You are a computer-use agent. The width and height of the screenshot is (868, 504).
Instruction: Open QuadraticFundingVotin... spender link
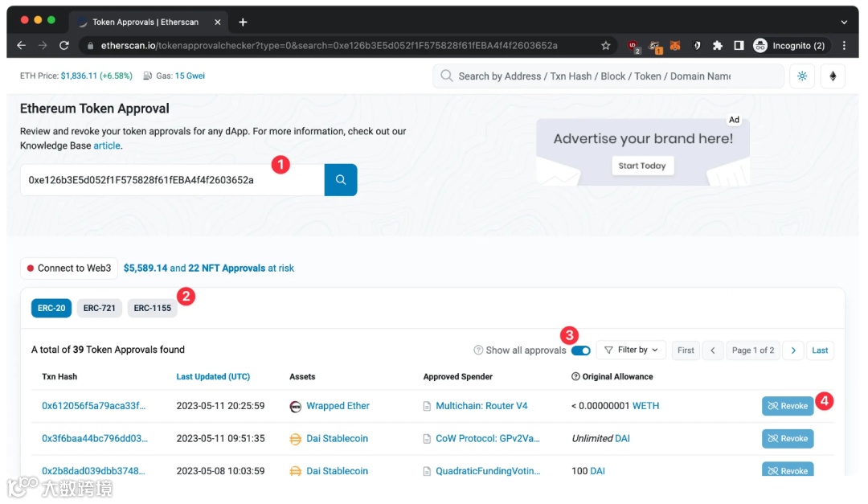(x=488, y=471)
